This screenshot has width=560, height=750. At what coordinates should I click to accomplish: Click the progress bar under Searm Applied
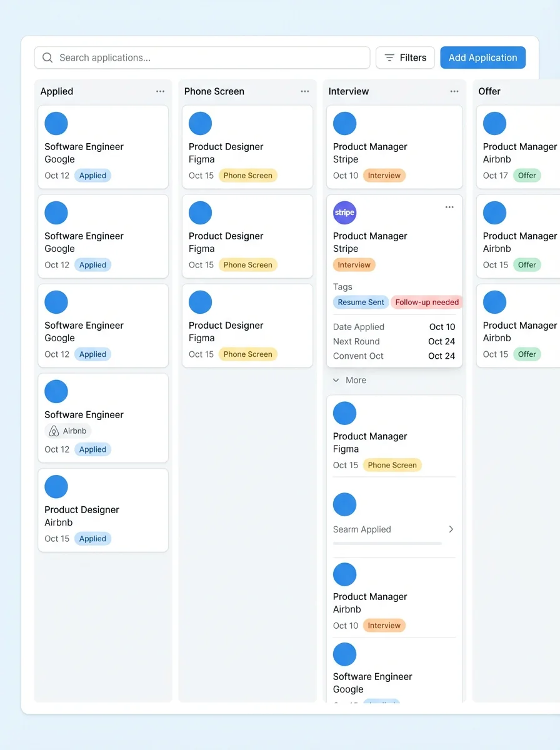(387, 543)
